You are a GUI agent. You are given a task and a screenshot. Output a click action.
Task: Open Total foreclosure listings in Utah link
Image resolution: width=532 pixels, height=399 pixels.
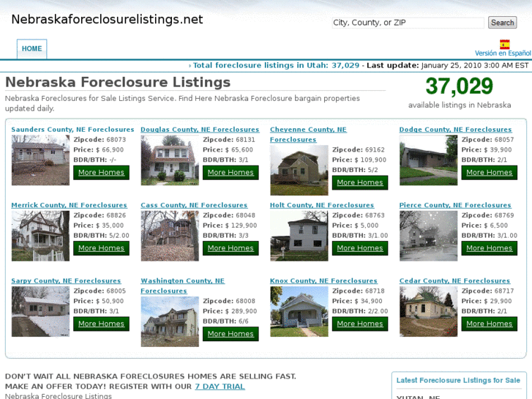tap(276, 65)
